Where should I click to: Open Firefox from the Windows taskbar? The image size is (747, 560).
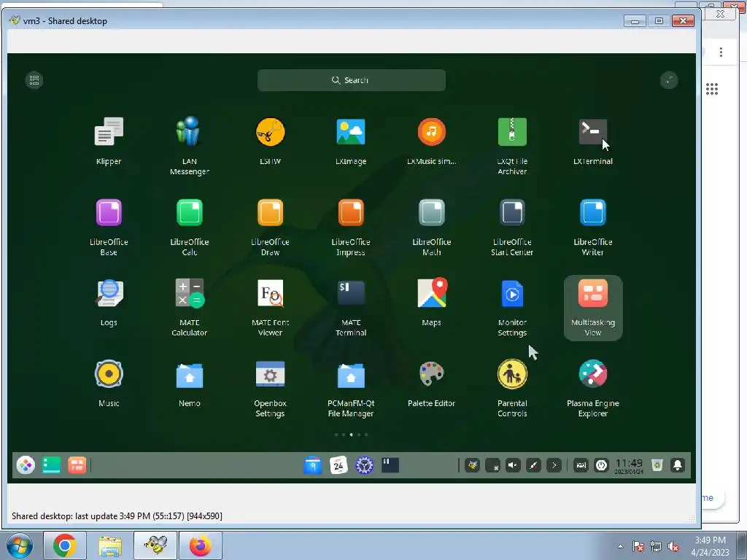(x=201, y=545)
